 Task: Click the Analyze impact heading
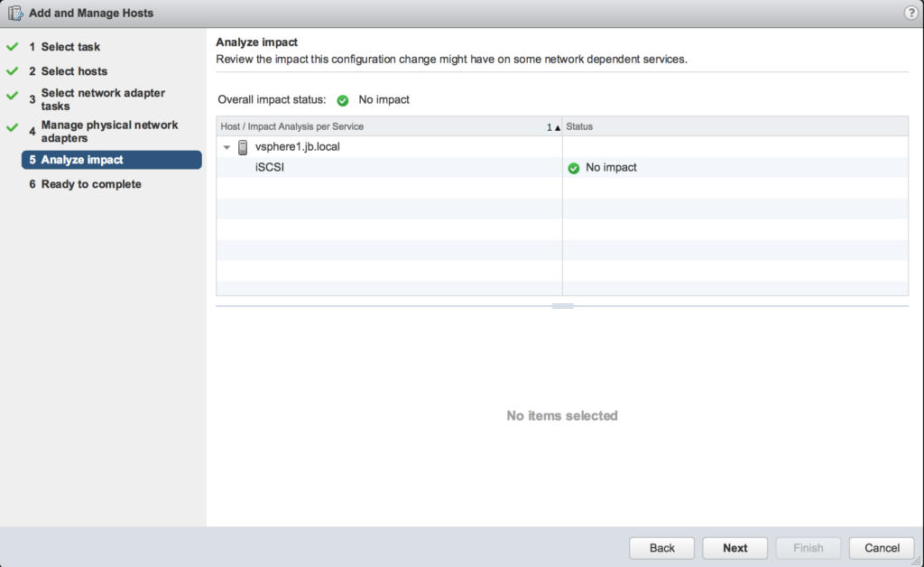(x=256, y=42)
